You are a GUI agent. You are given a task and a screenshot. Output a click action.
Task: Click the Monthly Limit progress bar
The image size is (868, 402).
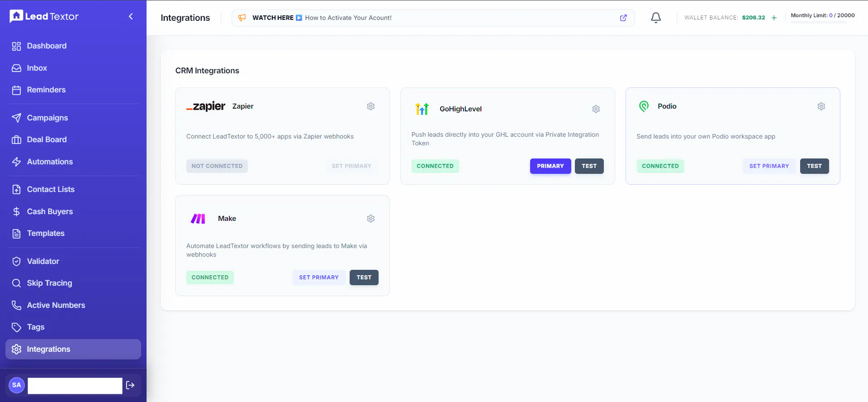[819, 22]
